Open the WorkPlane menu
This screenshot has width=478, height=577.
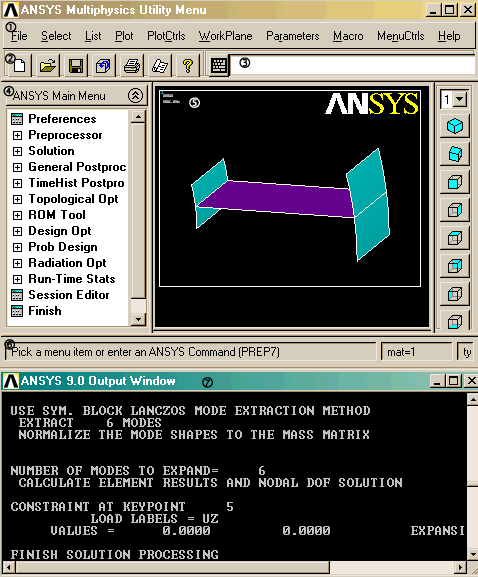[226, 36]
